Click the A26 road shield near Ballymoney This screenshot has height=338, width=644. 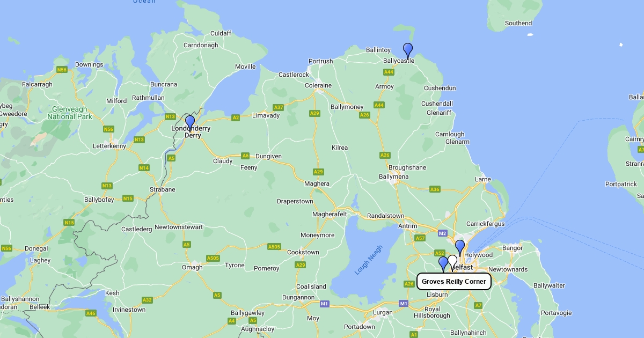(x=365, y=115)
